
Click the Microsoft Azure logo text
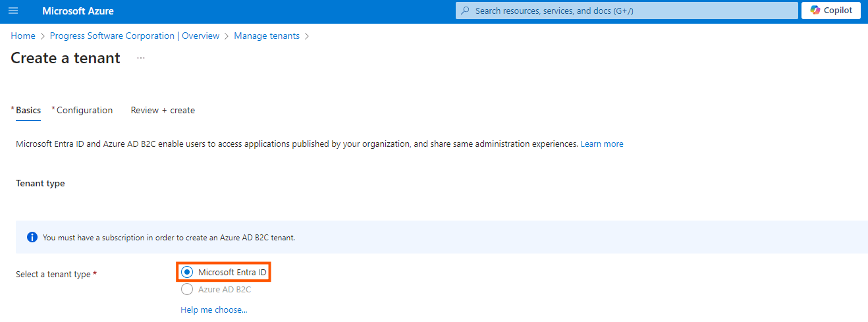tap(78, 11)
